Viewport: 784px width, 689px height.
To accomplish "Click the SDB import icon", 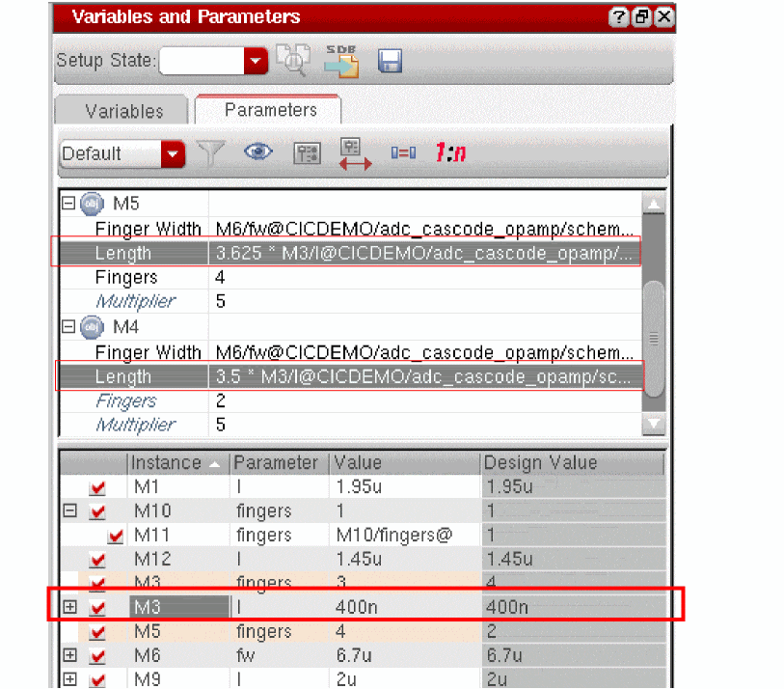I will pyautogui.click(x=342, y=61).
